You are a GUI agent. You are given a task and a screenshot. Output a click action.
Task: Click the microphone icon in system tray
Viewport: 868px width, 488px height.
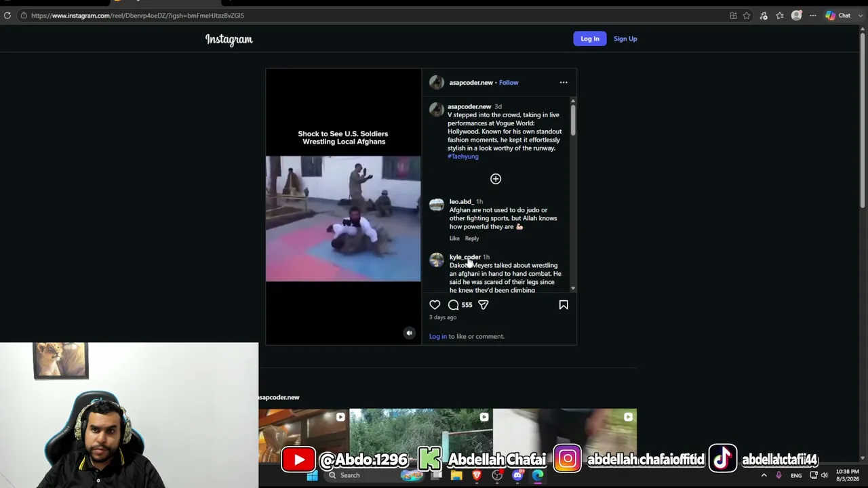(x=778, y=475)
